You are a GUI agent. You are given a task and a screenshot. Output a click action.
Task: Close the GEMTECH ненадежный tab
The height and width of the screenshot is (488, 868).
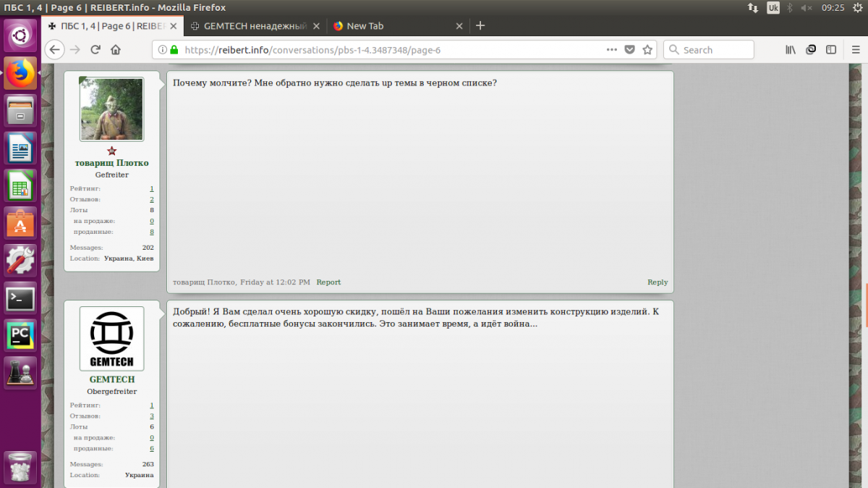pyautogui.click(x=316, y=26)
